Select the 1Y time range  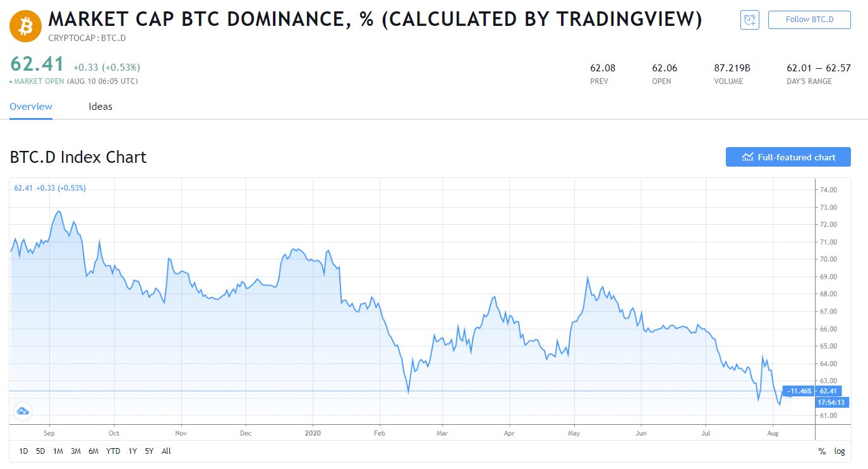pyautogui.click(x=133, y=451)
